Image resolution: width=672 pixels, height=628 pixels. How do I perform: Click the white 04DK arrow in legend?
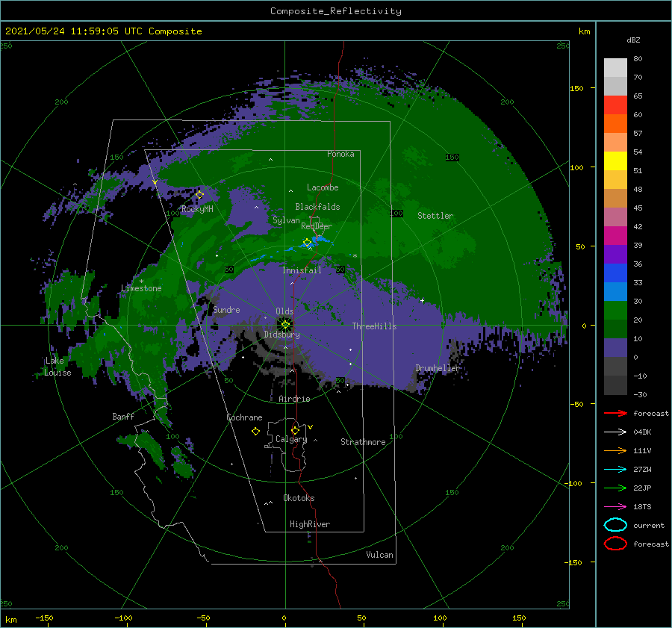tap(615, 432)
